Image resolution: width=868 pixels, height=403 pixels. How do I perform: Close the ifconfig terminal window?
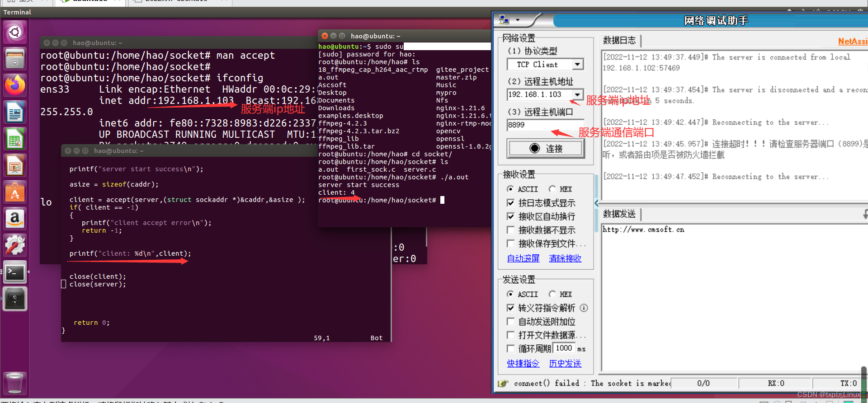[47, 42]
